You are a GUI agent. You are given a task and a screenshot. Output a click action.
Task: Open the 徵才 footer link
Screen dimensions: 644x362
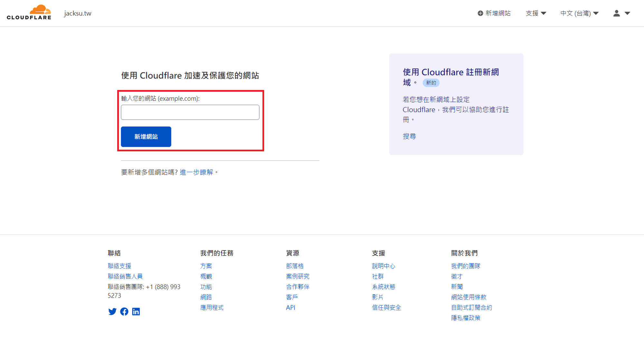[x=457, y=276]
